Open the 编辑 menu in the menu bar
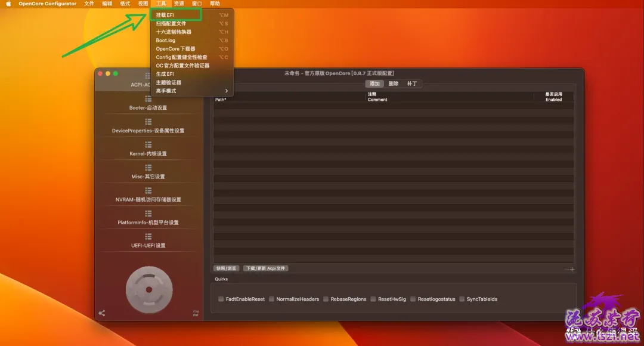The width and height of the screenshot is (644, 346). point(107,4)
